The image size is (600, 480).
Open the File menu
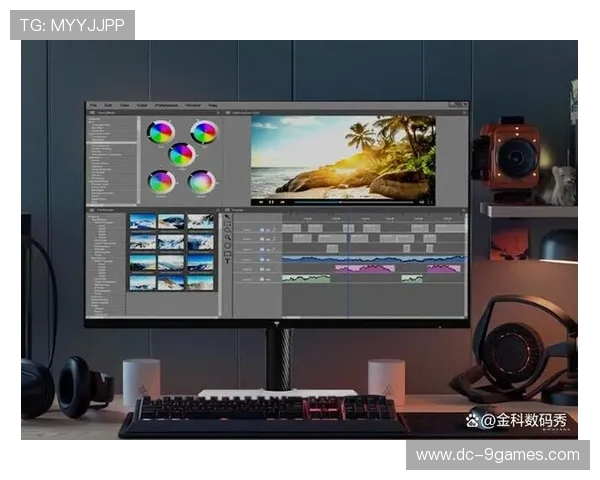click(93, 105)
